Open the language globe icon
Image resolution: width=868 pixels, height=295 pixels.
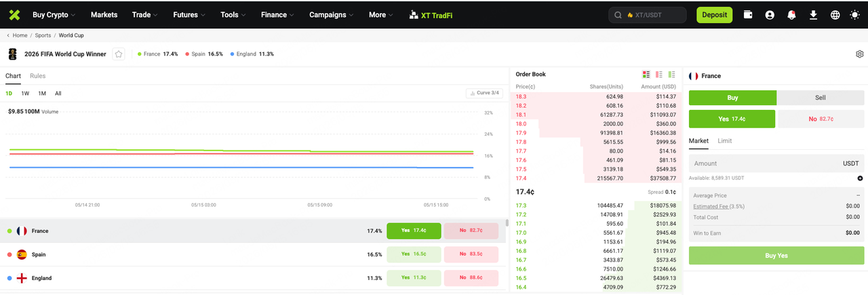click(835, 15)
